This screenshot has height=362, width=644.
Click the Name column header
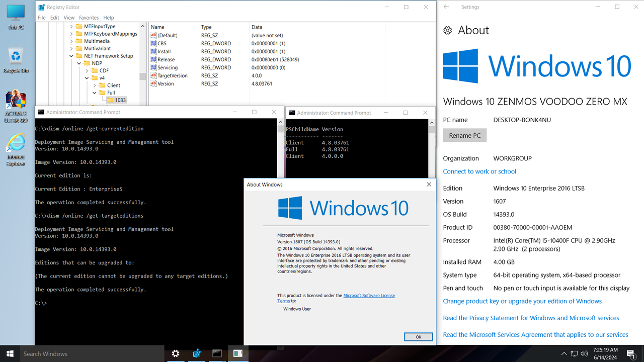click(174, 27)
